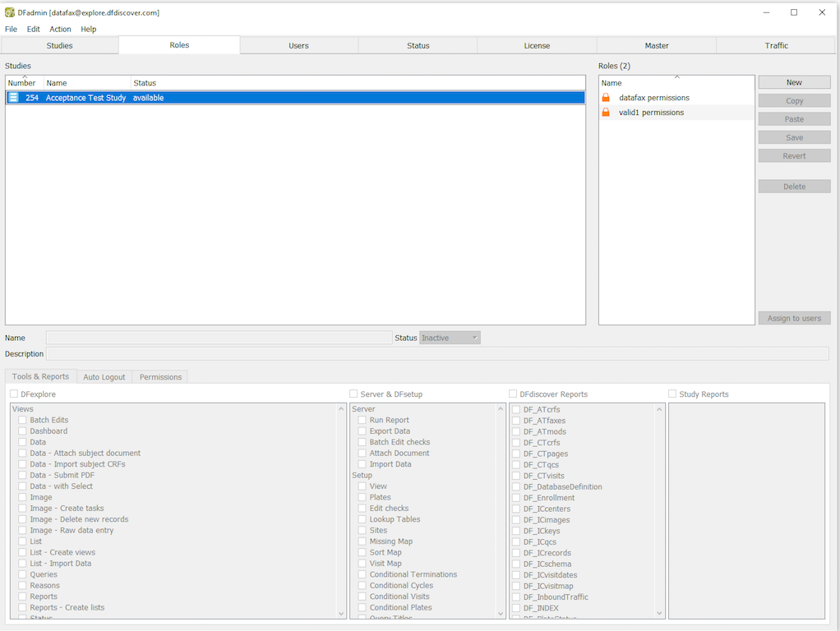Click the New role button
Screen dimensions: 840x631
[x=794, y=82]
